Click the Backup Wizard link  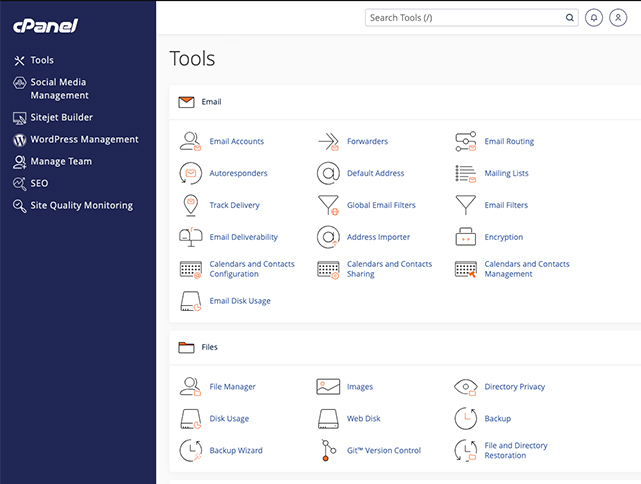[236, 450]
